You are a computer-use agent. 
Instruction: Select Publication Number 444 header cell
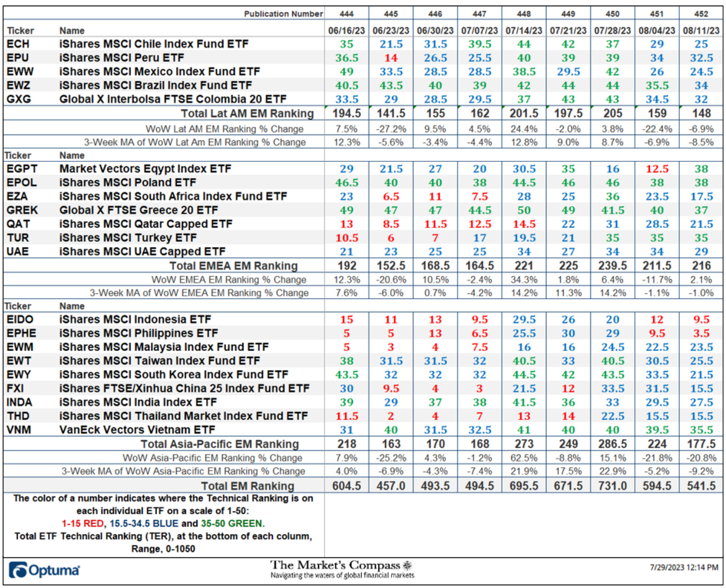346,14
